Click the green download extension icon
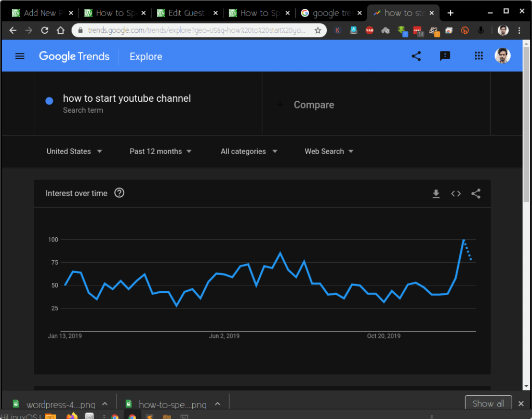 402,31
